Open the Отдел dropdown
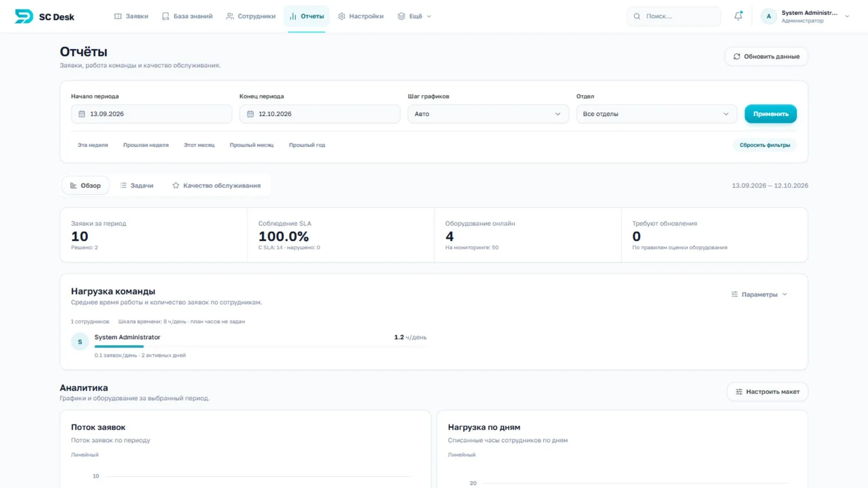The height and width of the screenshot is (488, 868). click(656, 114)
